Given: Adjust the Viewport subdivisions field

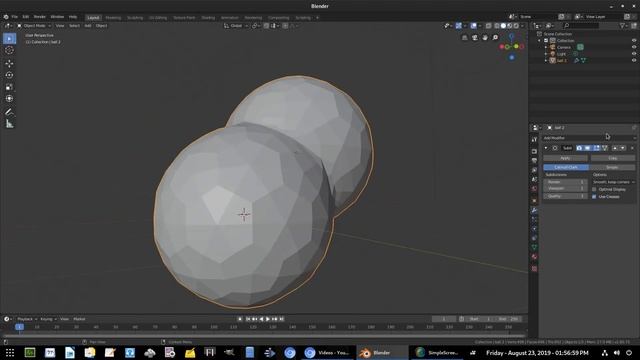Looking at the screenshot, I should 565,189.
